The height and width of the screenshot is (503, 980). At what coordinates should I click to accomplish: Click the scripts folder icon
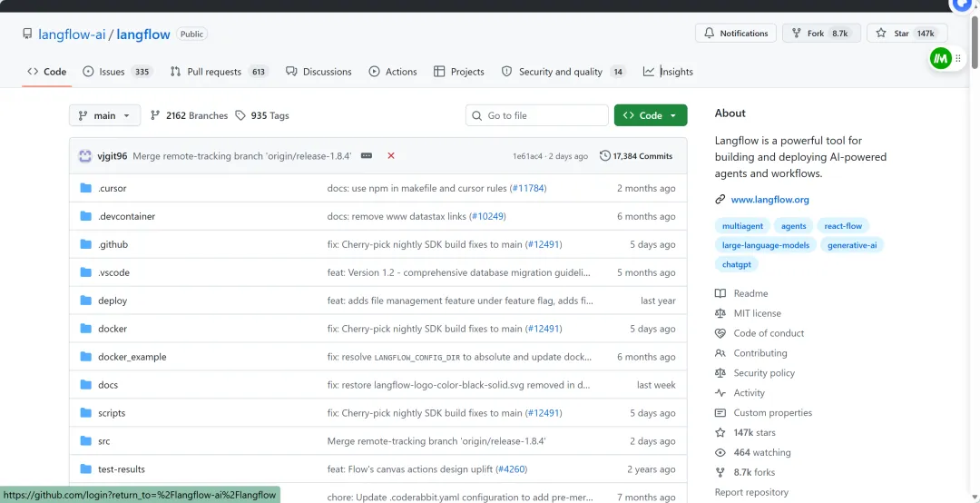(x=85, y=413)
